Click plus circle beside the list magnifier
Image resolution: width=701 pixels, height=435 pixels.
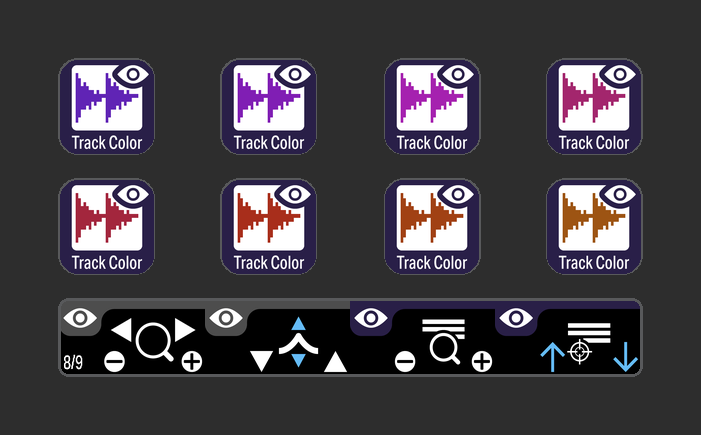click(x=482, y=361)
